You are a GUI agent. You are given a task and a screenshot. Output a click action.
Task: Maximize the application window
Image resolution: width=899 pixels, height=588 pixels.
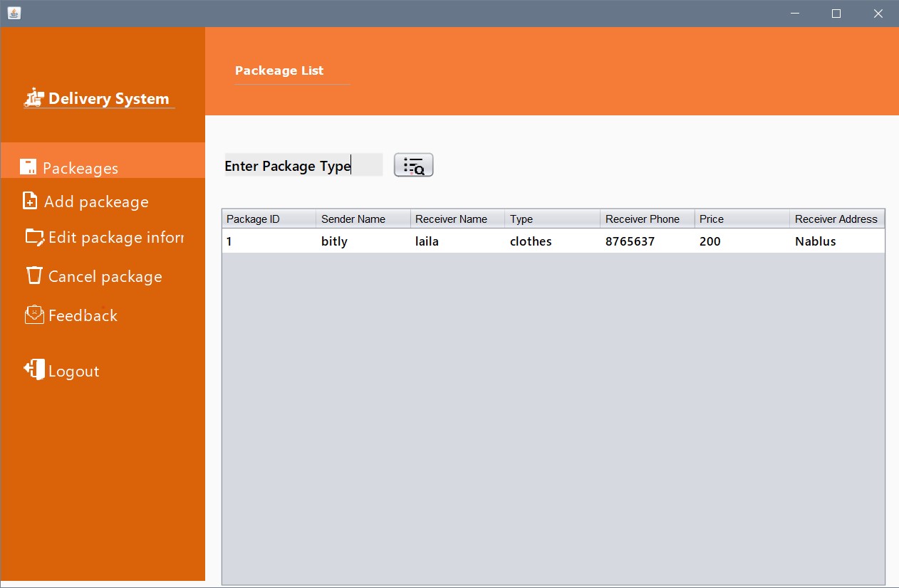click(x=837, y=14)
